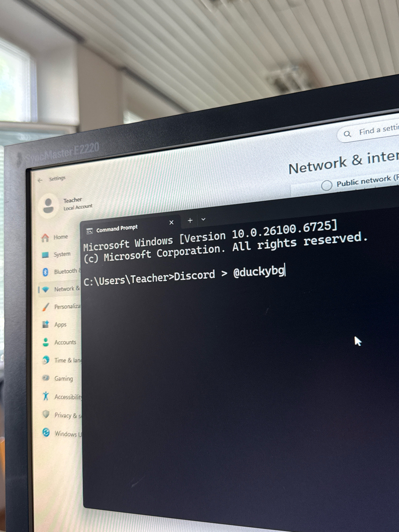399x532 pixels.
Task: Open Gaming settings
Action: click(57, 378)
